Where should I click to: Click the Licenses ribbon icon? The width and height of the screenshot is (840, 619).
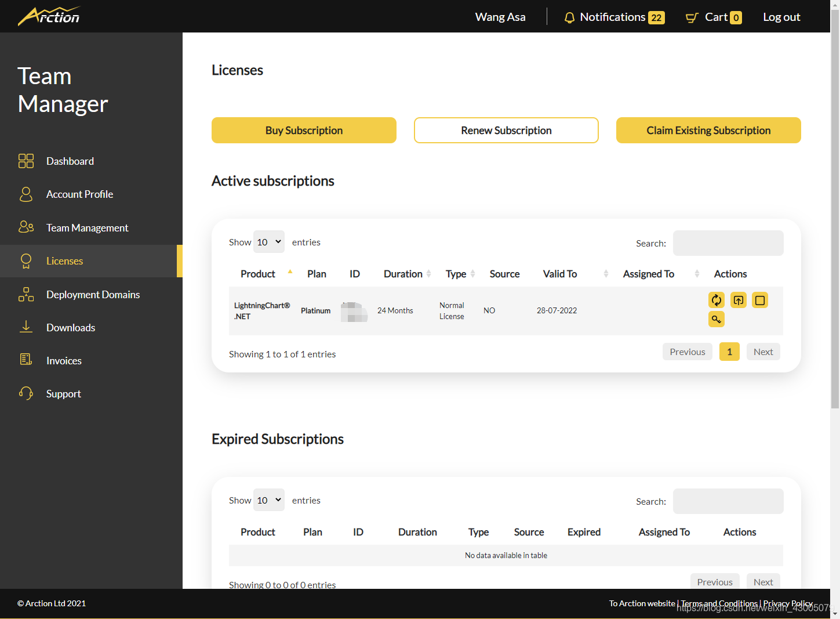coord(26,261)
